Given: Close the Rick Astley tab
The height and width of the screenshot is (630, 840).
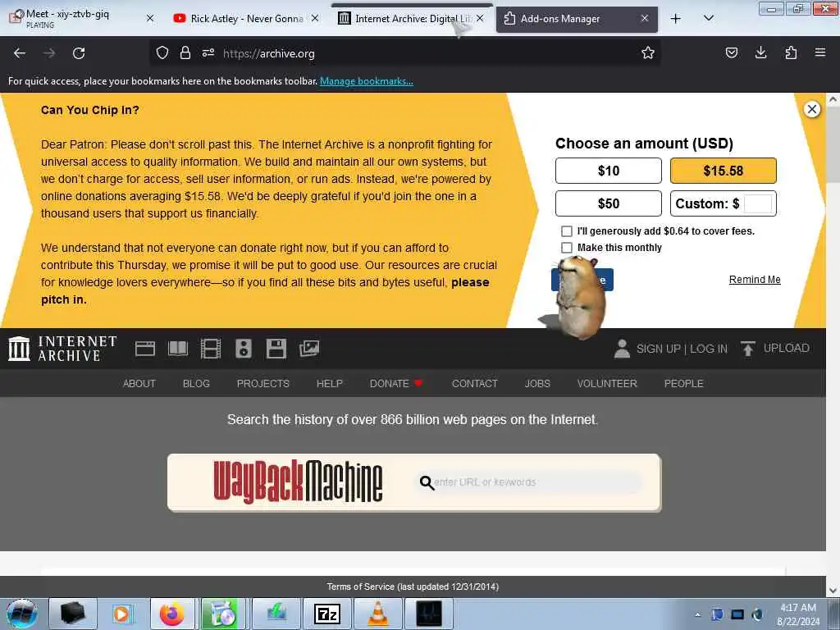Looking at the screenshot, I should (315, 19).
